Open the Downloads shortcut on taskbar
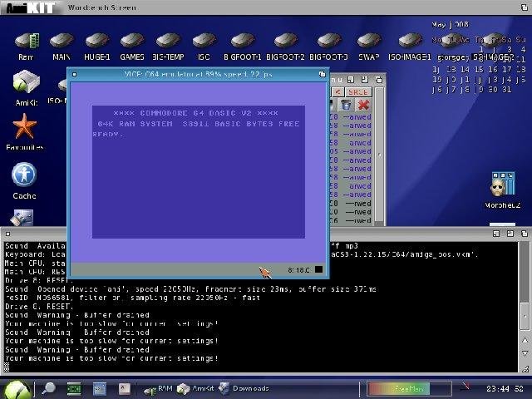 244,388
